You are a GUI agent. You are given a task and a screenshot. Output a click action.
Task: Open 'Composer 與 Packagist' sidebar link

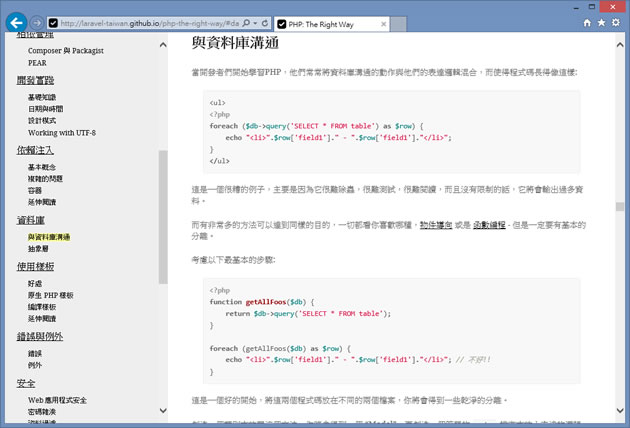pyautogui.click(x=66, y=49)
